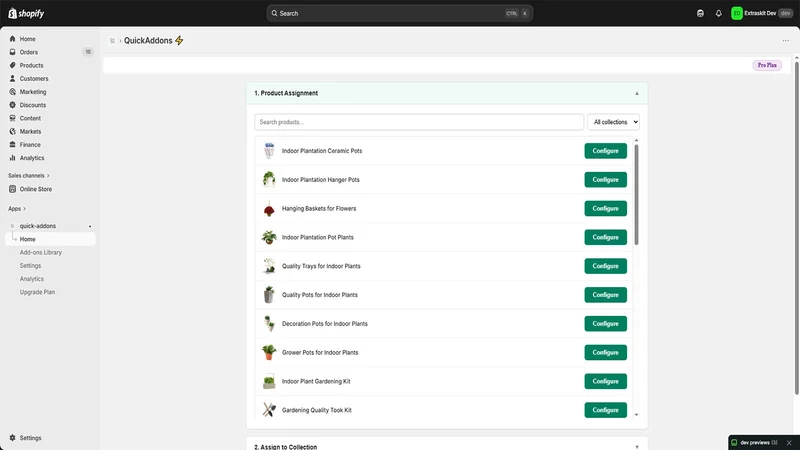Configure Indoor Plant Gardening Kit
The image size is (800, 450).
pos(605,382)
